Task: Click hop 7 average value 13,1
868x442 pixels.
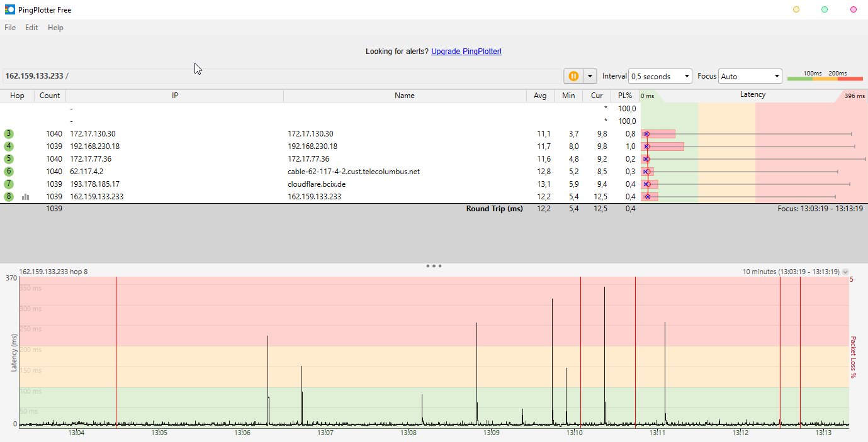Action: tap(544, 184)
